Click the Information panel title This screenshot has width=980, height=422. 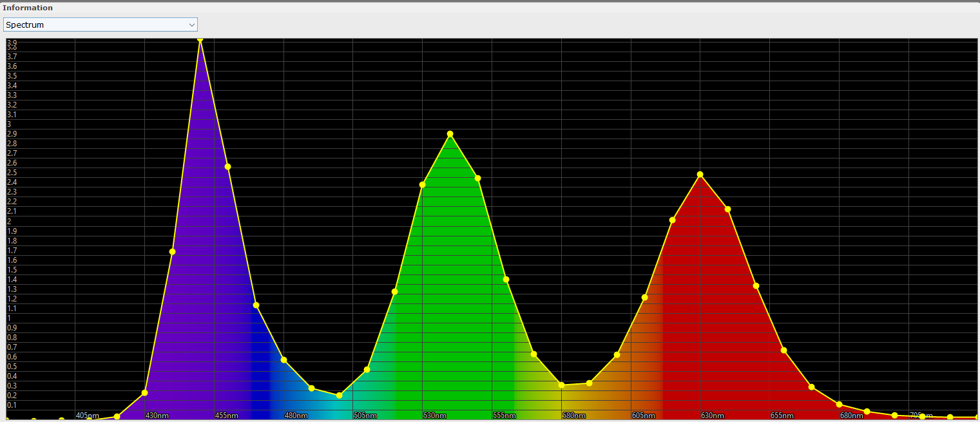[28, 8]
